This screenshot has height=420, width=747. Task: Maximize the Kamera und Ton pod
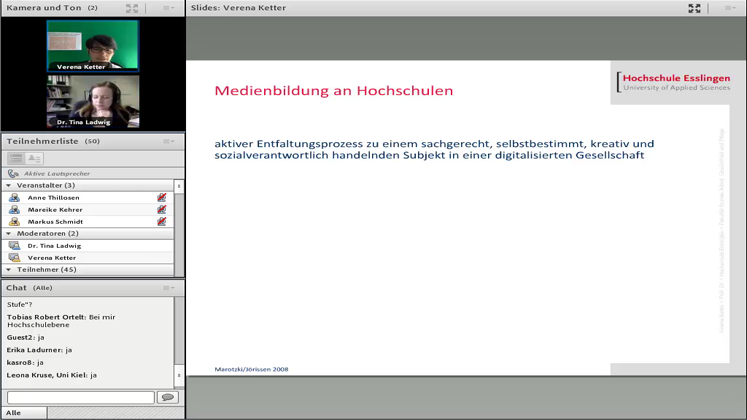point(132,8)
